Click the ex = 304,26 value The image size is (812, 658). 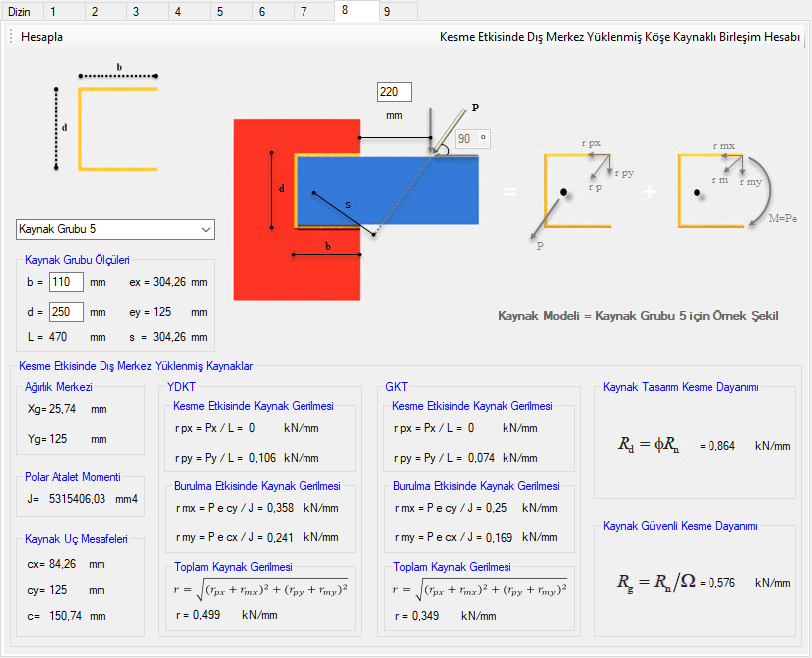point(168,282)
